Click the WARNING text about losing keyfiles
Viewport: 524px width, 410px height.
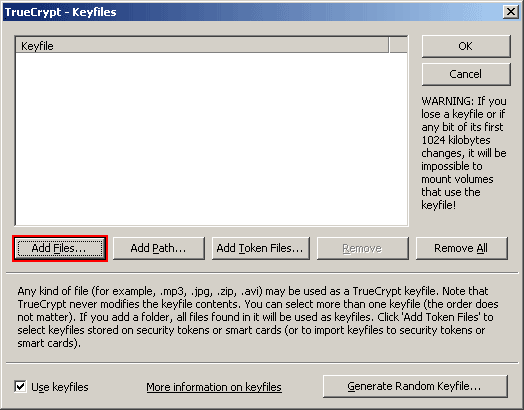click(464, 153)
